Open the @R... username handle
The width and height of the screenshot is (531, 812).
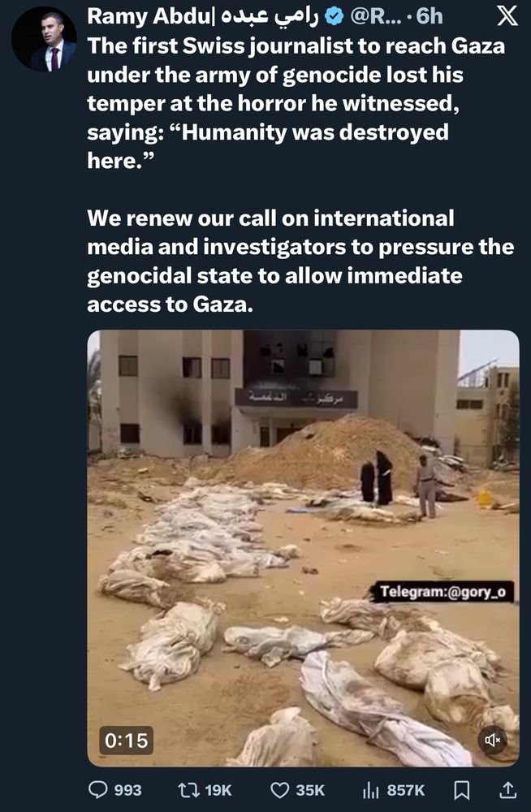click(x=375, y=17)
